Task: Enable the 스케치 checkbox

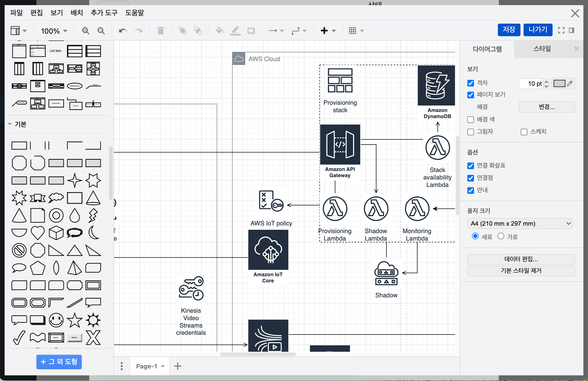Action: pos(524,132)
